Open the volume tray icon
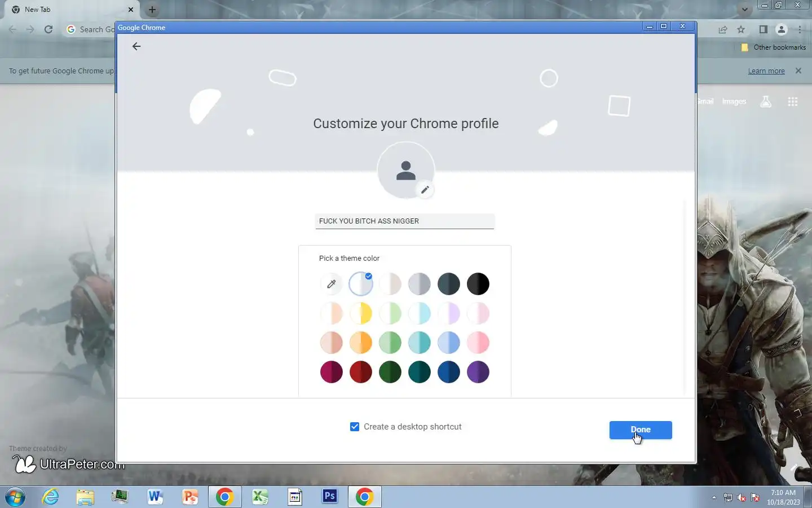This screenshot has width=812, height=508. pos(742,498)
